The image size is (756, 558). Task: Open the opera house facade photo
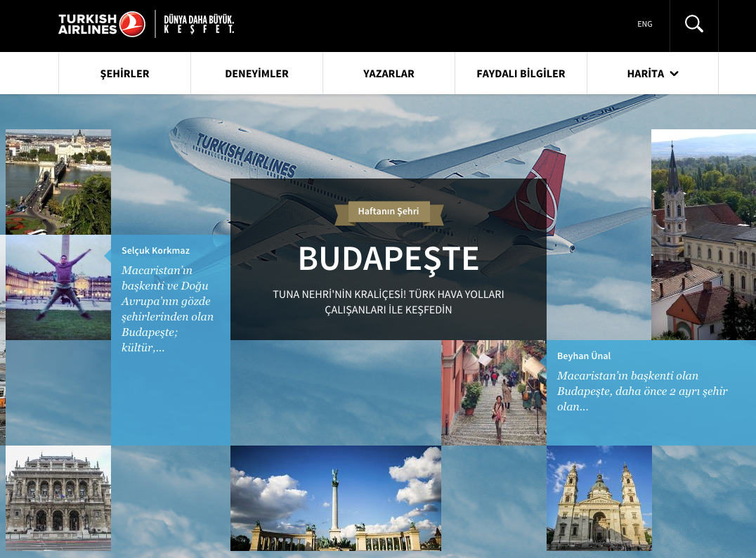[58, 498]
